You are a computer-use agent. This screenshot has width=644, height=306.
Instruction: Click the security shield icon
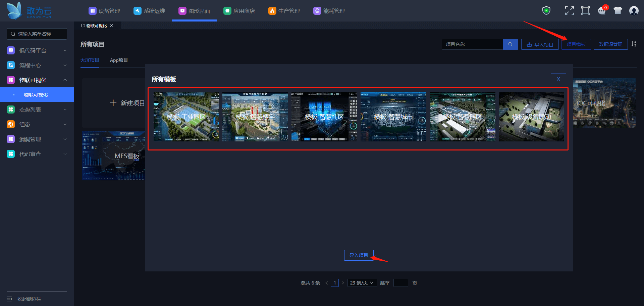pos(546,11)
